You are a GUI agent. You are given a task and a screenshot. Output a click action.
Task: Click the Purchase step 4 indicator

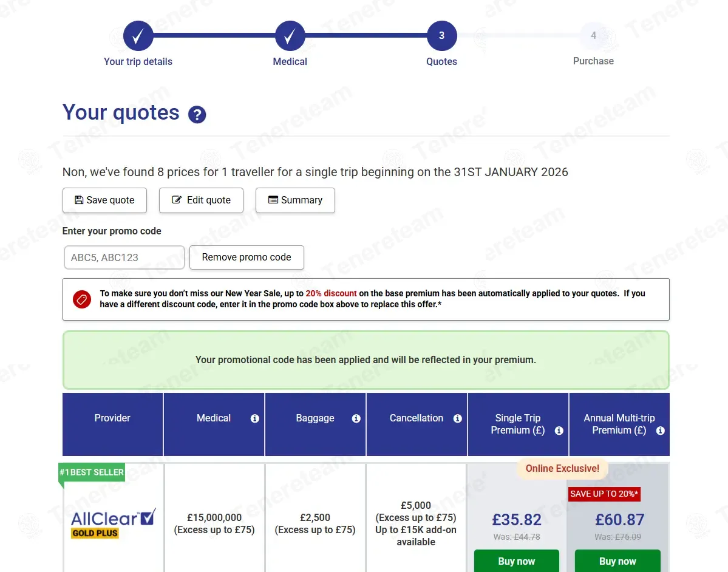(593, 36)
